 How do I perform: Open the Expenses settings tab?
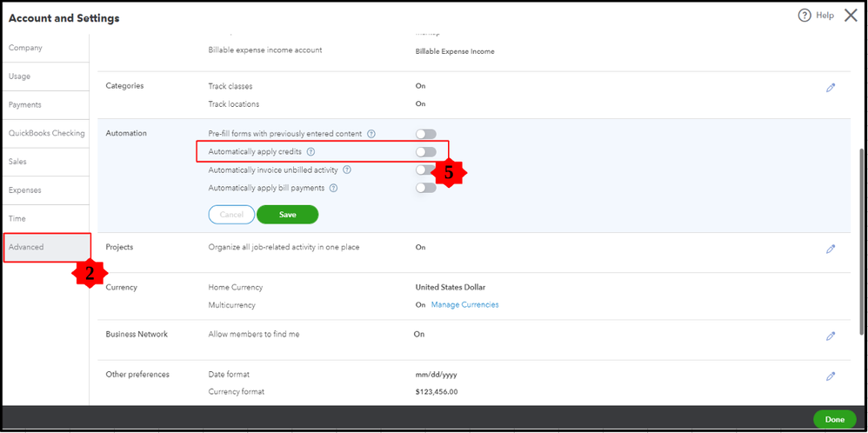[x=46, y=190]
